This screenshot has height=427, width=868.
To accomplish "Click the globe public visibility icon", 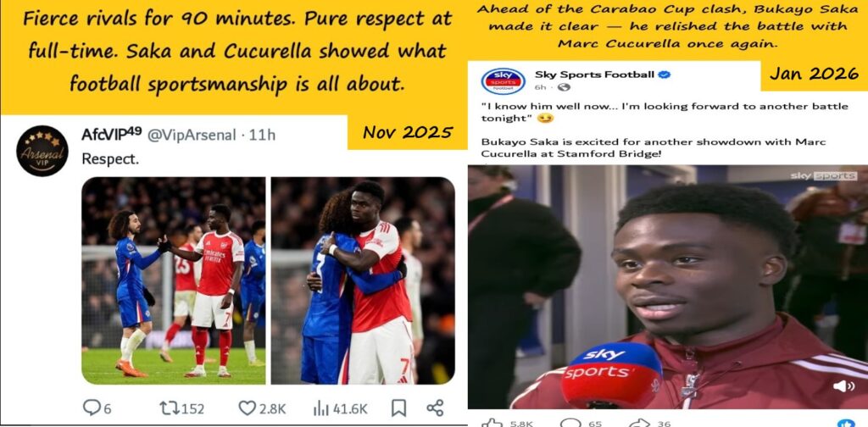I will 564,87.
